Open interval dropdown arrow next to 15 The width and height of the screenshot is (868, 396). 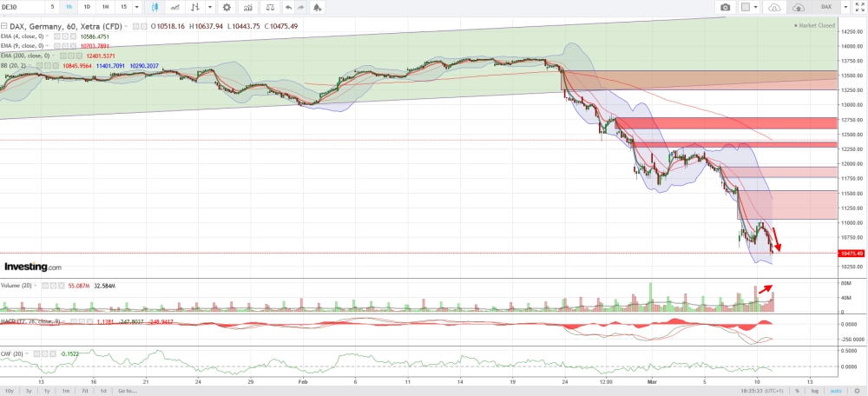136,7
